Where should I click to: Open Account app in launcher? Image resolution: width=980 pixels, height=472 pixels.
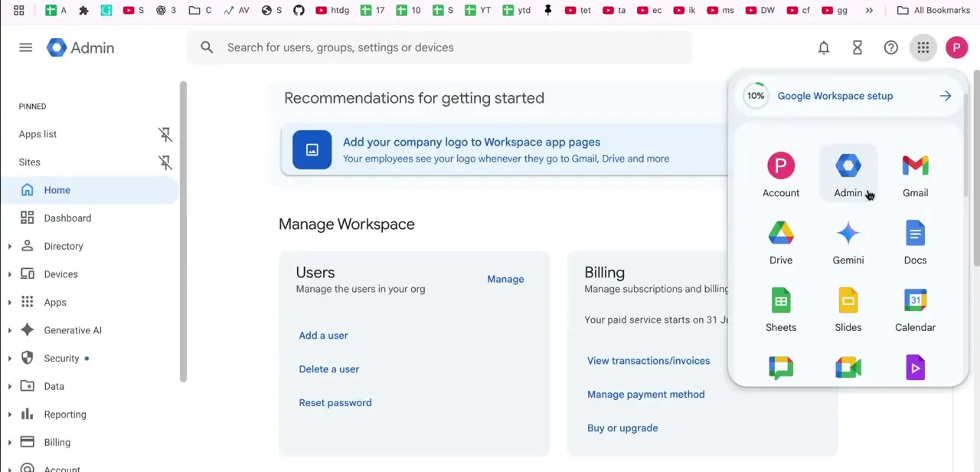781,175
